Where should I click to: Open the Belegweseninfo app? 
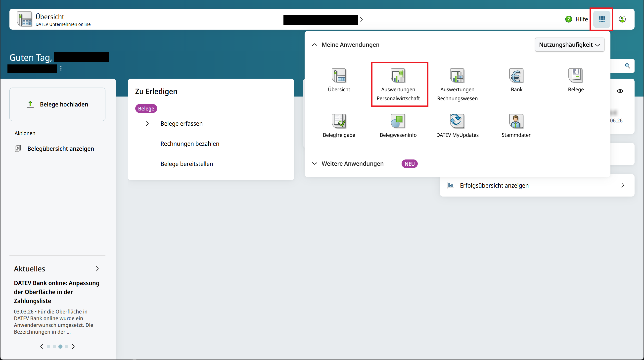pyautogui.click(x=398, y=126)
